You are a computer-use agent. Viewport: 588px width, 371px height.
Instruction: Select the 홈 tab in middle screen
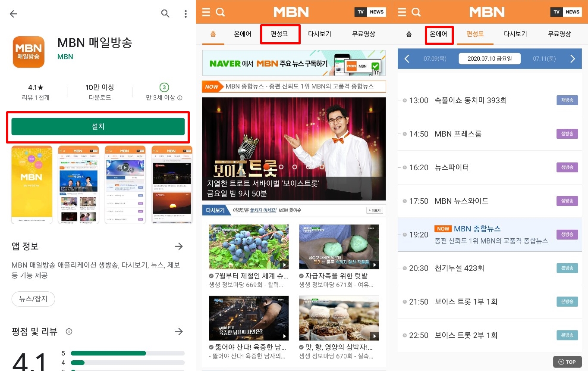[x=213, y=34]
